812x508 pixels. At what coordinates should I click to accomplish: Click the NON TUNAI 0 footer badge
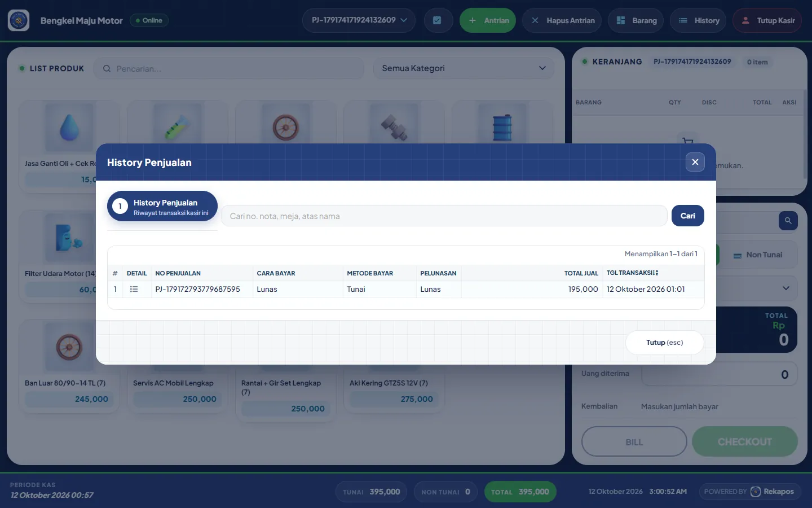tap(445, 492)
